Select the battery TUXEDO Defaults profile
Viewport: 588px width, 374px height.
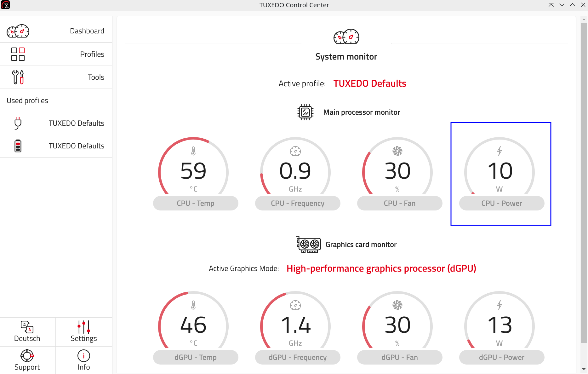point(56,146)
